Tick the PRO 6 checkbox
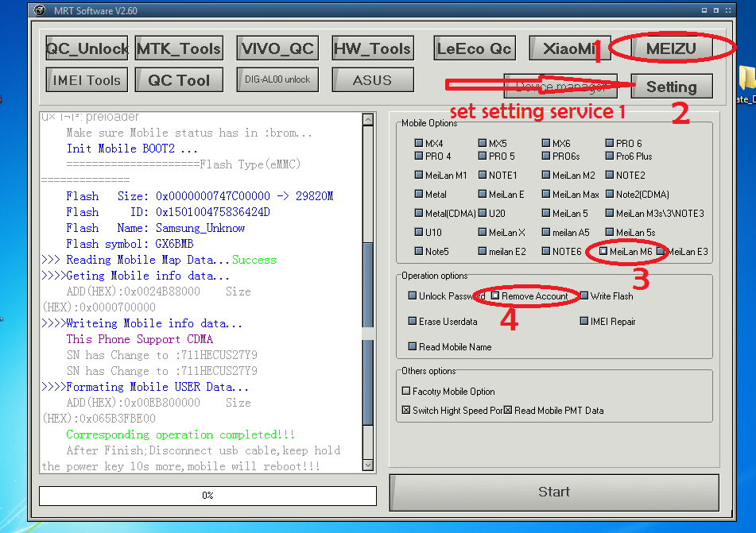The height and width of the screenshot is (533, 756). click(610, 143)
